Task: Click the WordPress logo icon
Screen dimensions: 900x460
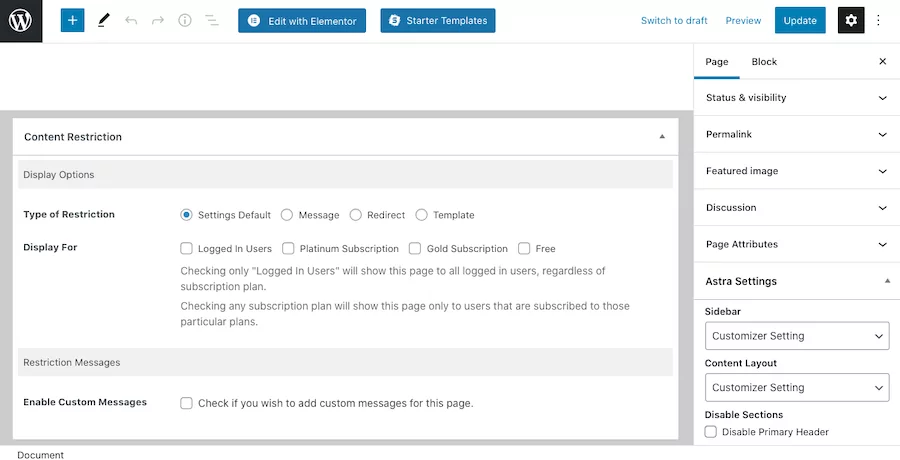Action: 21,21
